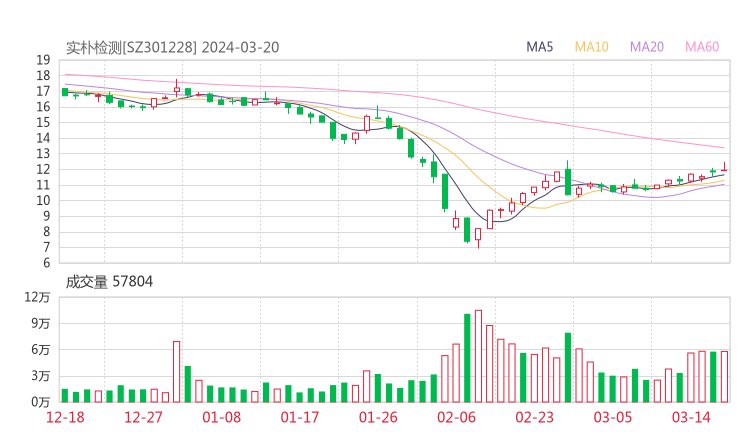740x440 pixels.
Task: Click the 12万 volume axis label
Action: 37,297
